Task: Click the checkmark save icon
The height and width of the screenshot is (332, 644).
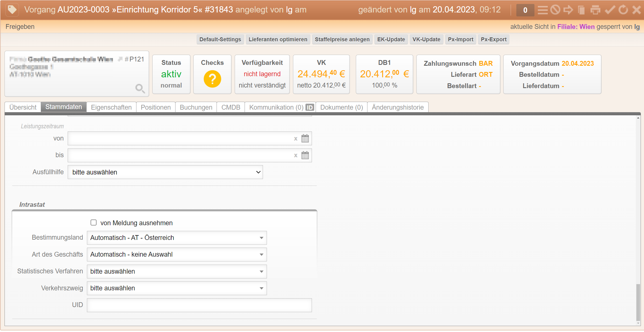Action: pos(610,10)
